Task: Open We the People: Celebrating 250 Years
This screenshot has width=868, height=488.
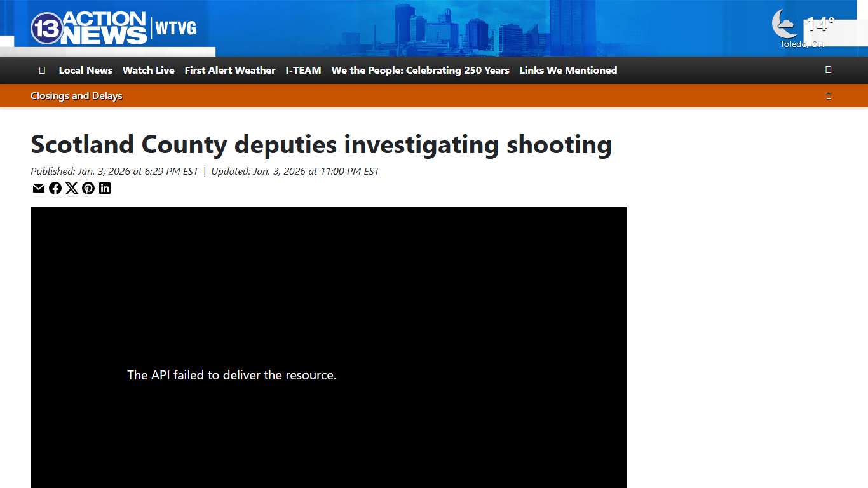Action: 419,71
